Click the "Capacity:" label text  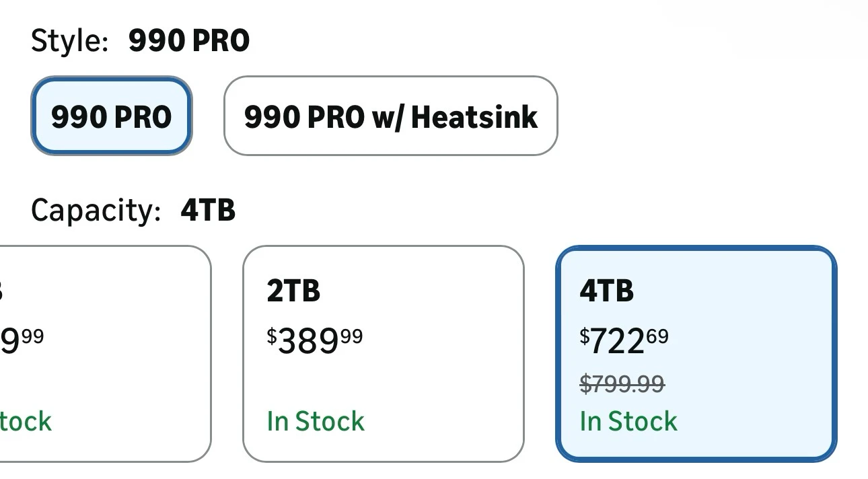96,211
